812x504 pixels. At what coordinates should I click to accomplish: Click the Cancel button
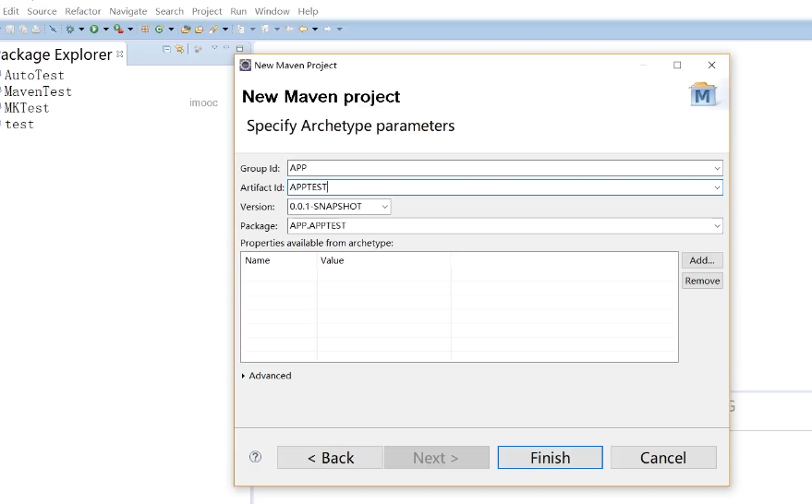click(663, 458)
